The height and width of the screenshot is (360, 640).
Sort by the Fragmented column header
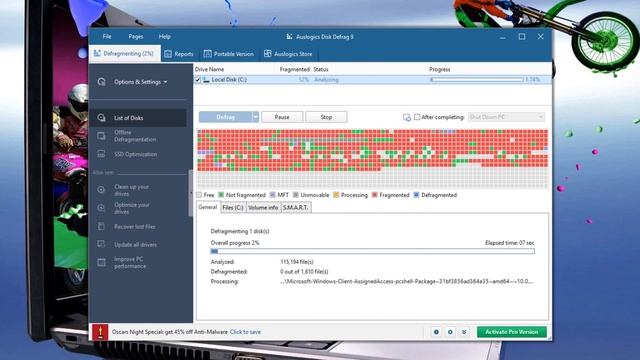pos(294,69)
